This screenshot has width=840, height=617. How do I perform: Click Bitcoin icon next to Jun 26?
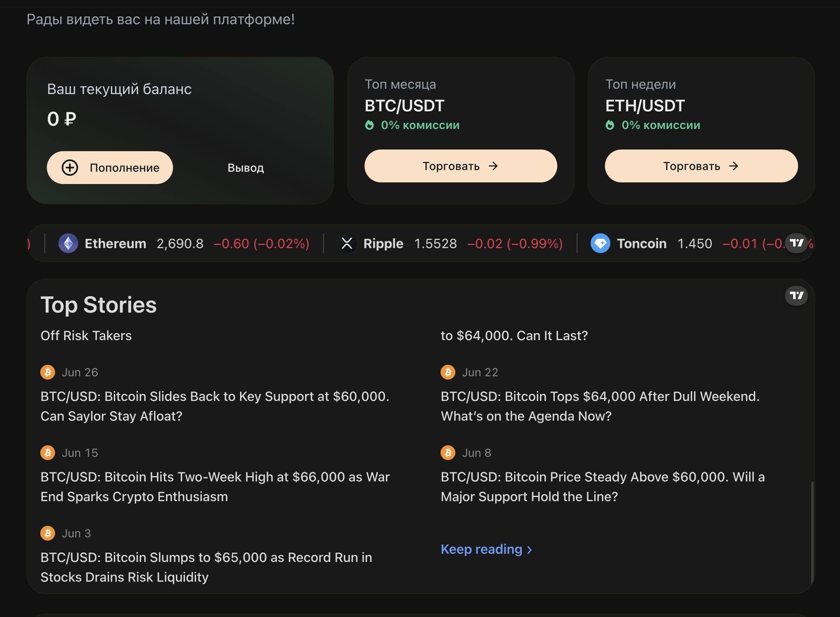[48, 372]
